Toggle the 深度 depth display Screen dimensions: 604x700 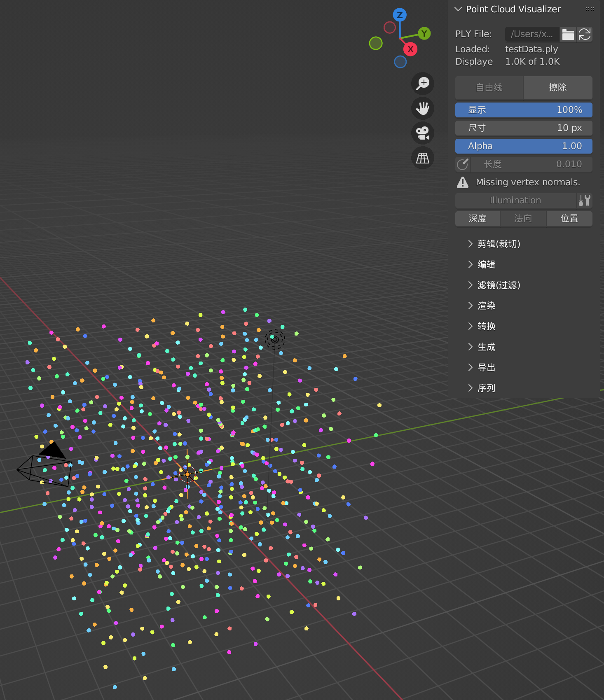click(478, 219)
